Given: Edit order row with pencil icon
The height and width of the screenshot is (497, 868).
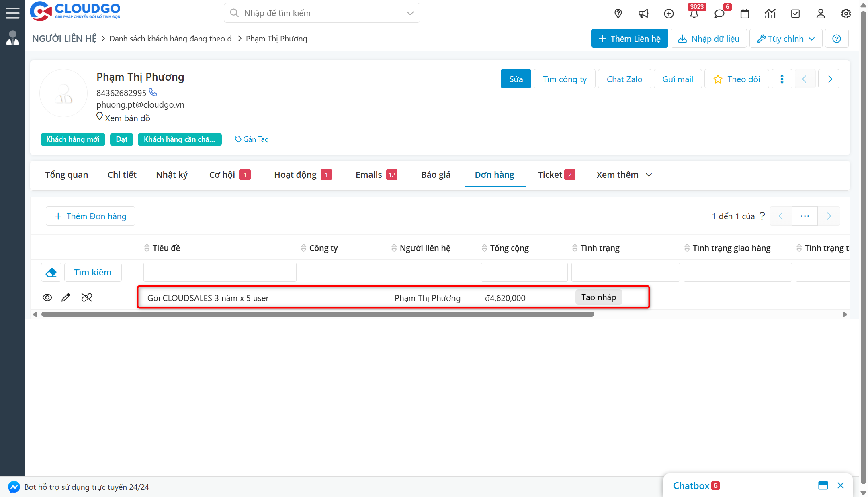Looking at the screenshot, I should [66, 297].
